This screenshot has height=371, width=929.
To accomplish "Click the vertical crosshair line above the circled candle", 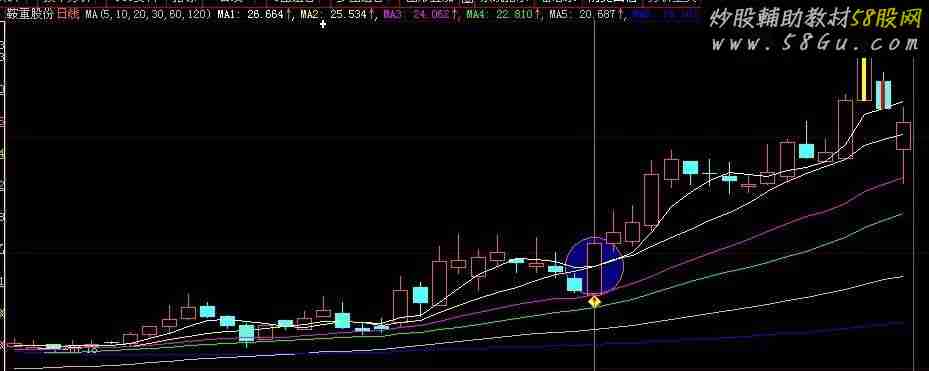I will (x=594, y=130).
